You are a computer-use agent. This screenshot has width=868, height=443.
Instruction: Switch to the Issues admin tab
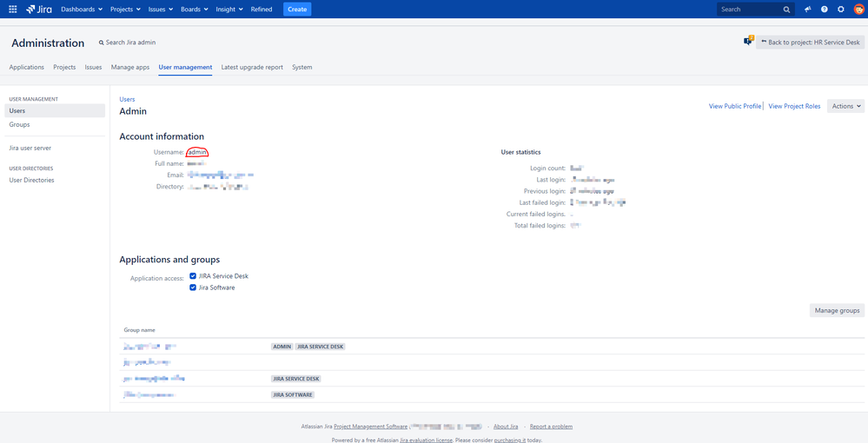click(93, 67)
